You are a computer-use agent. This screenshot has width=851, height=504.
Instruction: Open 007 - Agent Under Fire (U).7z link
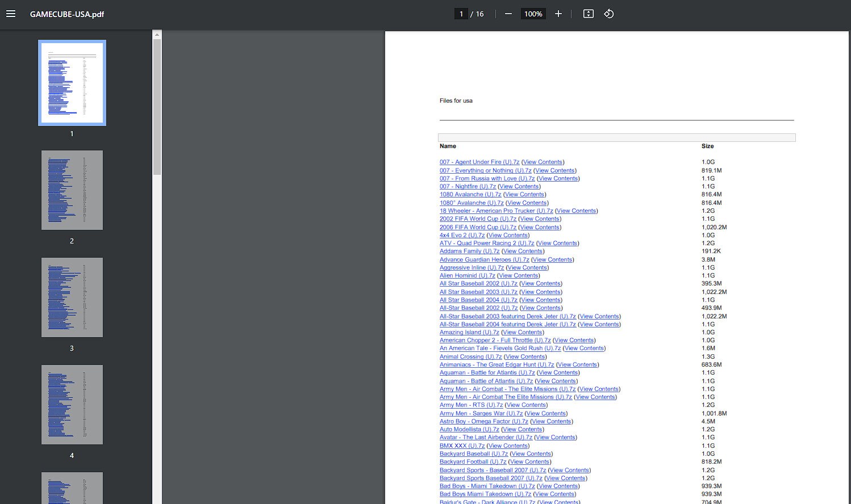479,162
